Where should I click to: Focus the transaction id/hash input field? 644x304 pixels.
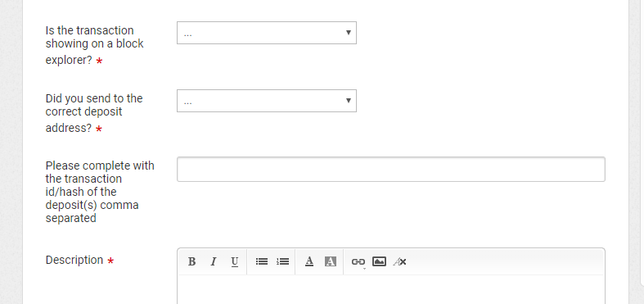pos(391,169)
